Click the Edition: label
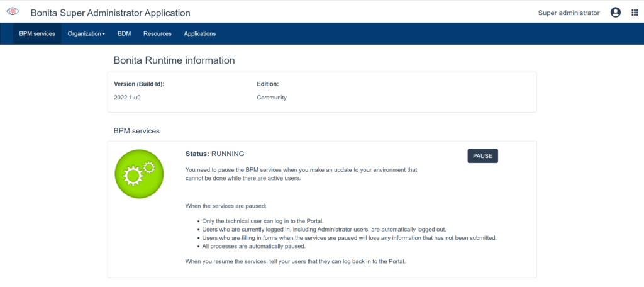This screenshot has height=287, width=644. coord(268,84)
